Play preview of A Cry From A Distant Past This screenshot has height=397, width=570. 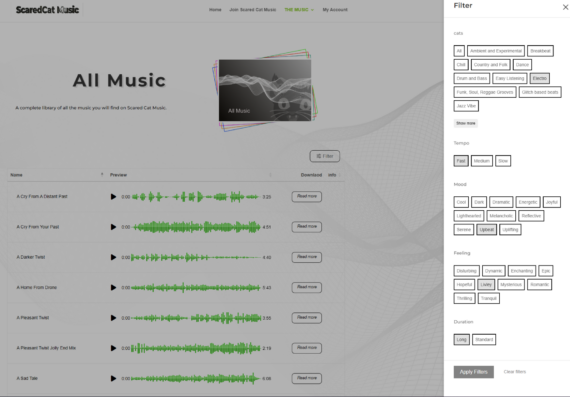[x=113, y=197]
